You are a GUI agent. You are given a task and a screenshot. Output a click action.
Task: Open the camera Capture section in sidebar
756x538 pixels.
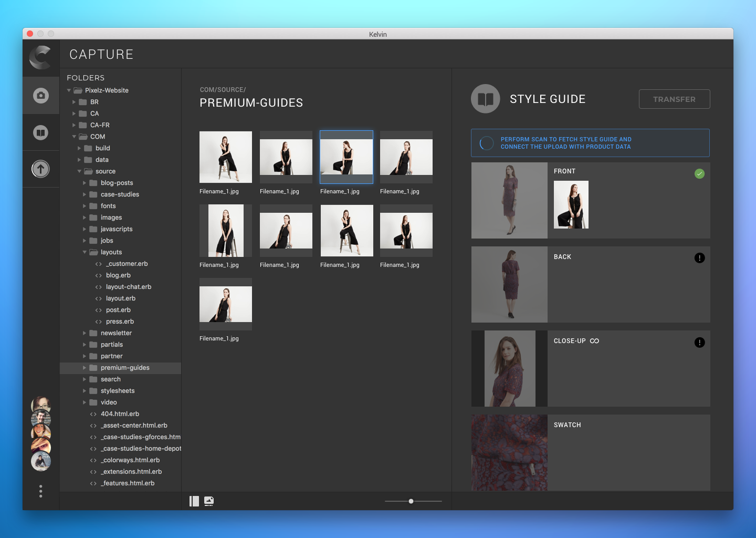coord(41,96)
